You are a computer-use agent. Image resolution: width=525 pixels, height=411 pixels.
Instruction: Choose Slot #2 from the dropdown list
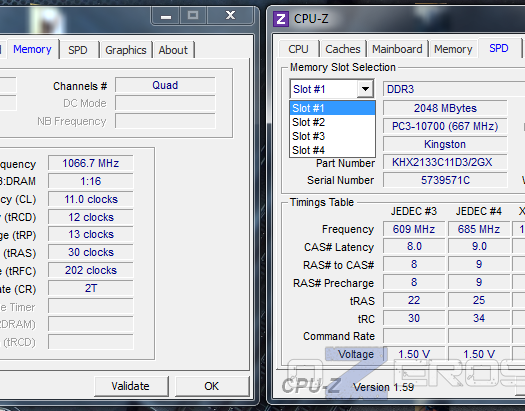[x=332, y=122]
